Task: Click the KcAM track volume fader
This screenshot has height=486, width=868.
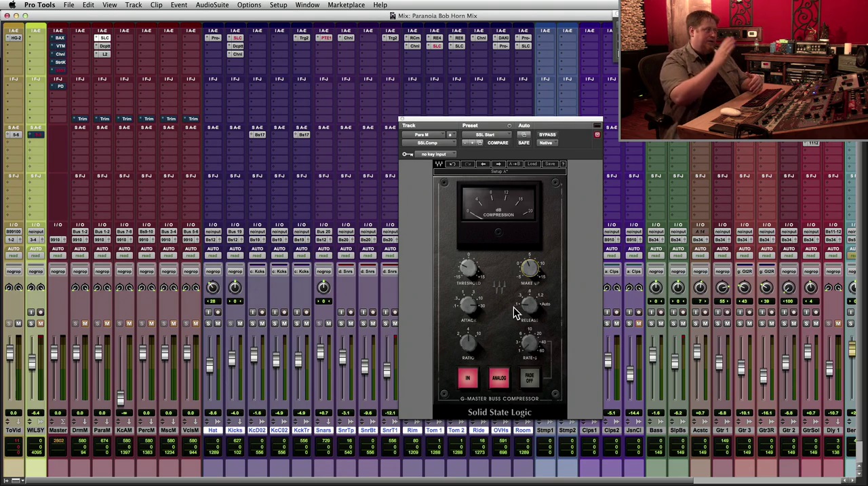Action: (121, 398)
